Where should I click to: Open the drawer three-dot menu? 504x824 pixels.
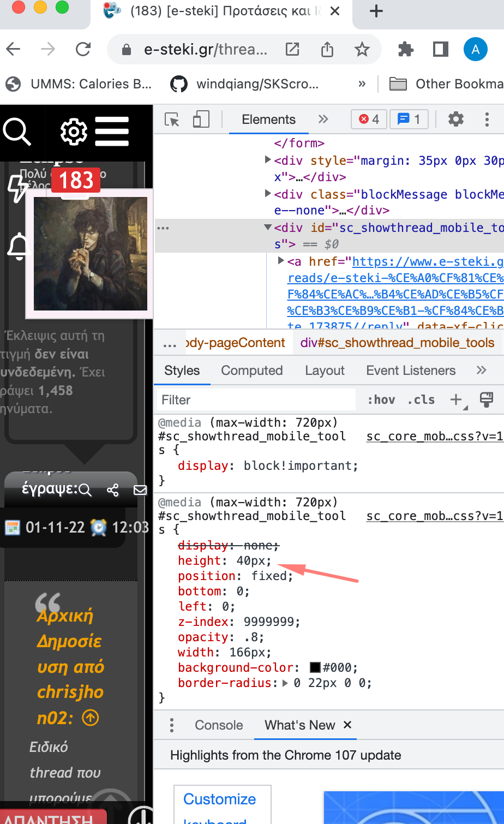[x=172, y=725]
